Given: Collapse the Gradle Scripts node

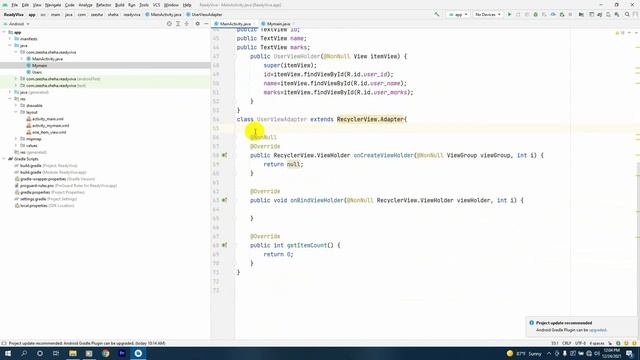Looking at the screenshot, I should click(4, 159).
